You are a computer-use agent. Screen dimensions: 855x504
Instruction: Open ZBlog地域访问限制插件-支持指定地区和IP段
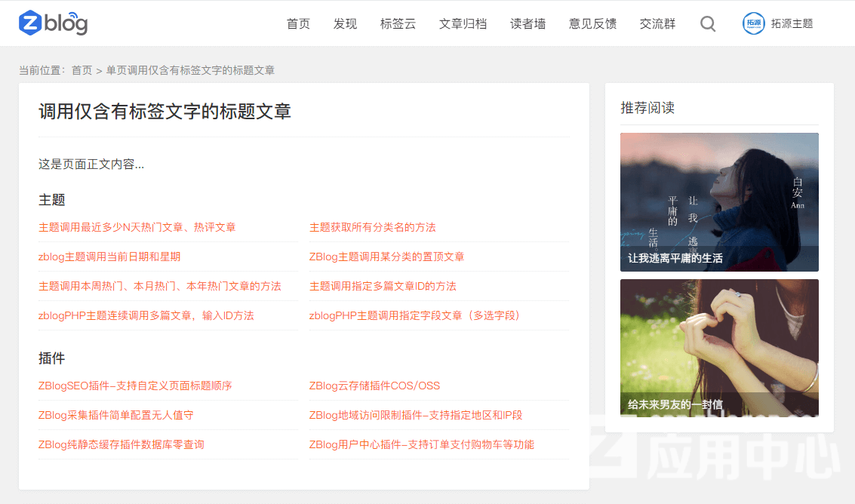[416, 416]
